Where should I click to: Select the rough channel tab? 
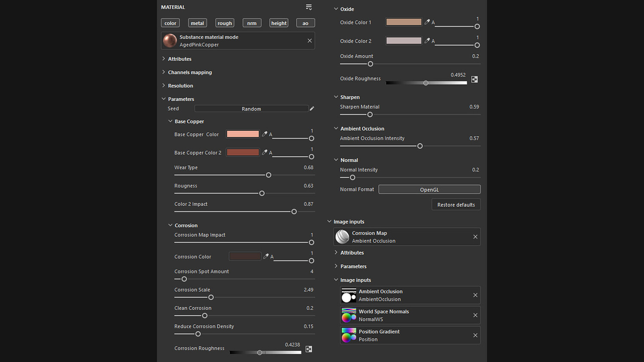pyautogui.click(x=225, y=23)
